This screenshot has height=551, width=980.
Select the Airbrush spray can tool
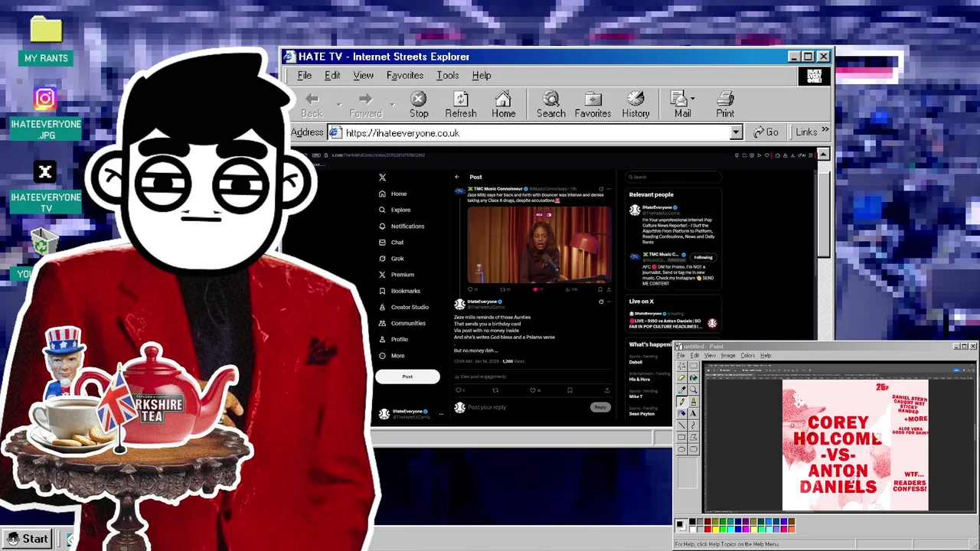tap(681, 413)
